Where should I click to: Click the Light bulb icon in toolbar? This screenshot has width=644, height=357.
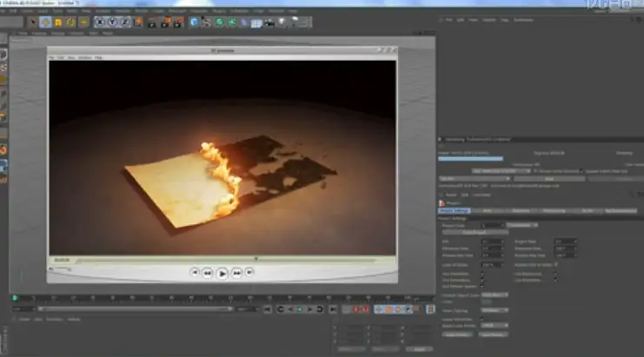coord(282,23)
